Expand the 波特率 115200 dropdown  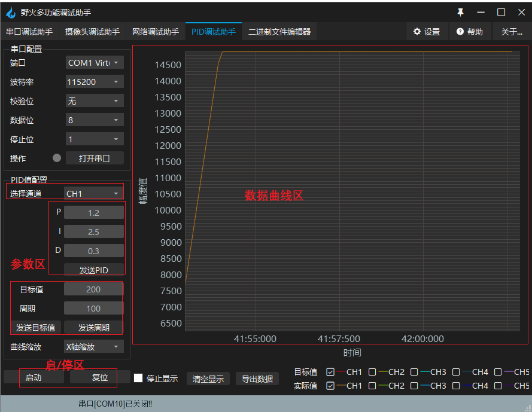coord(95,82)
